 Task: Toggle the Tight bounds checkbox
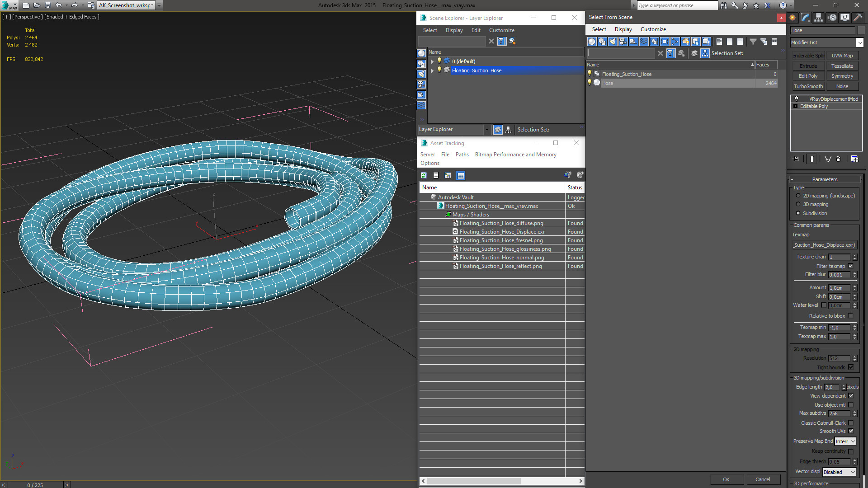pyautogui.click(x=850, y=367)
